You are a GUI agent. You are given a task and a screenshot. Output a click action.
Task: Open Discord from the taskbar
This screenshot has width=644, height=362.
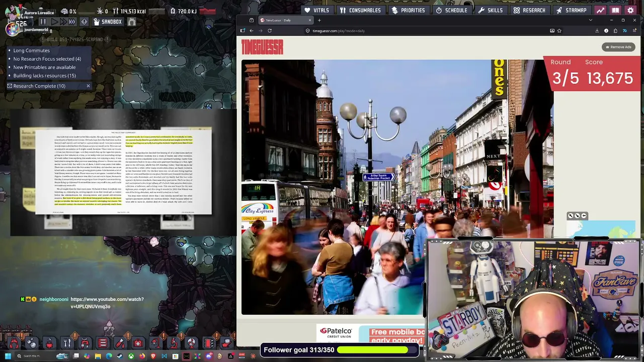tap(208, 356)
